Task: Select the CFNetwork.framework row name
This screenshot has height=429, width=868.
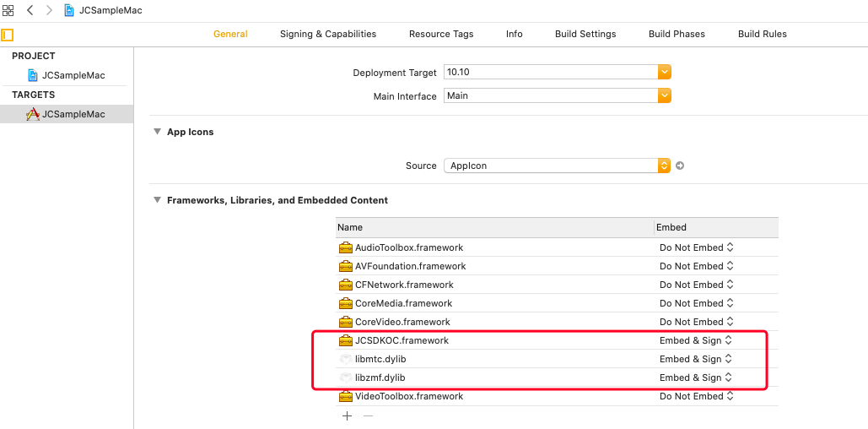Action: coord(404,285)
